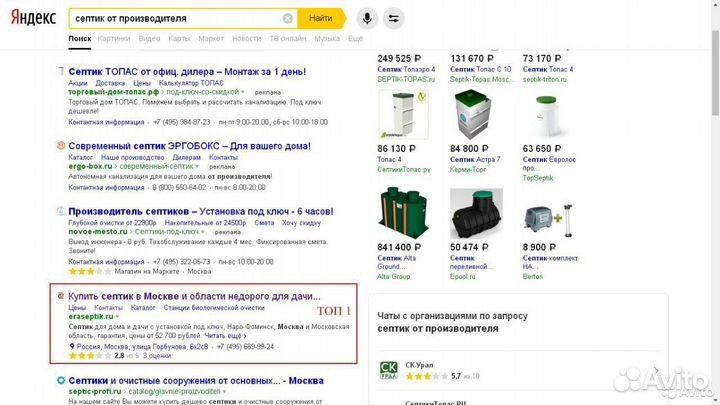
Task: Click Читать ещё link in eraseptik snippet
Action: tap(225, 336)
